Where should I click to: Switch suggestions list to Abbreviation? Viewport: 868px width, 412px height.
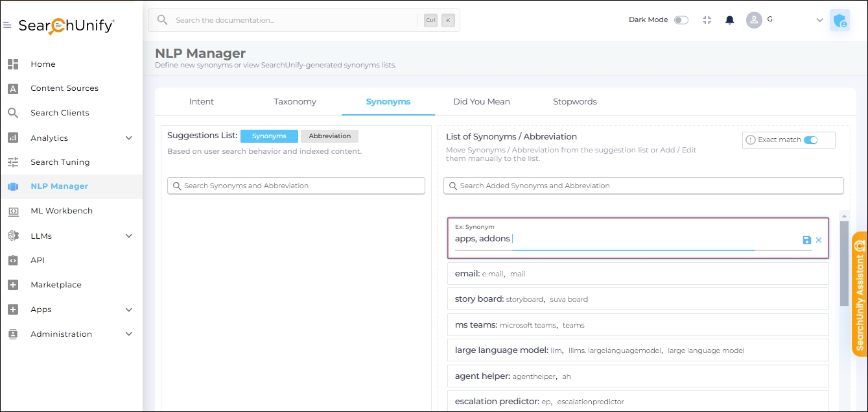pos(329,136)
